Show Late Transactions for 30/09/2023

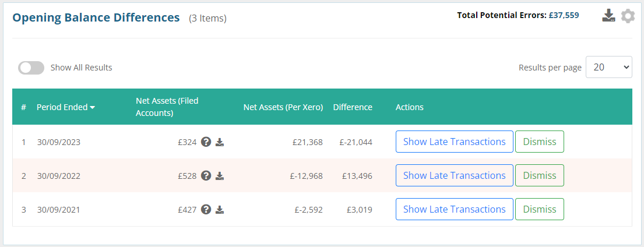click(x=454, y=142)
